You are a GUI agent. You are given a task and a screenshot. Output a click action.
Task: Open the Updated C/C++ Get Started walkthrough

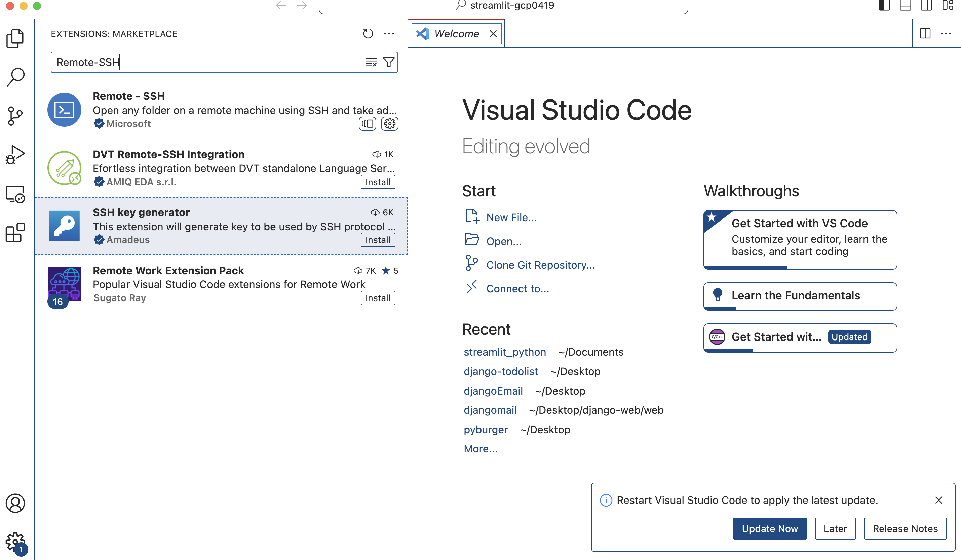click(800, 338)
